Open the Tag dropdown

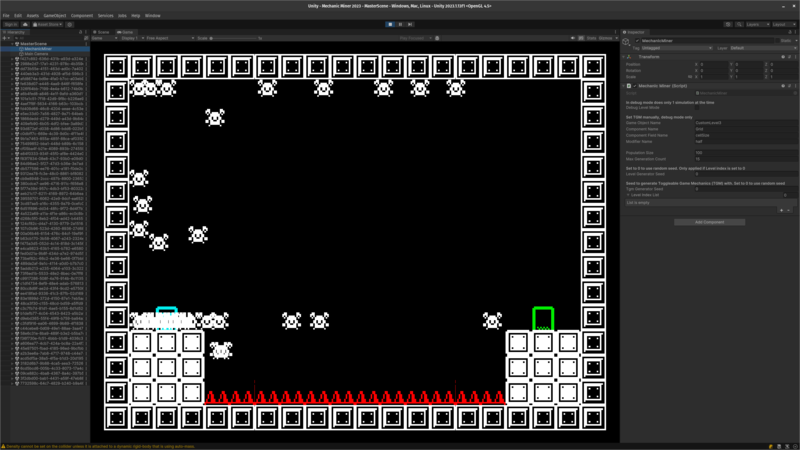[x=675, y=48]
